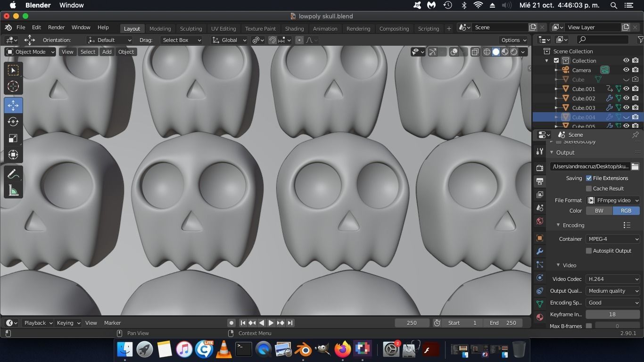The image size is (644, 362).
Task: Open the Tool properties tab
Action: pyautogui.click(x=540, y=152)
